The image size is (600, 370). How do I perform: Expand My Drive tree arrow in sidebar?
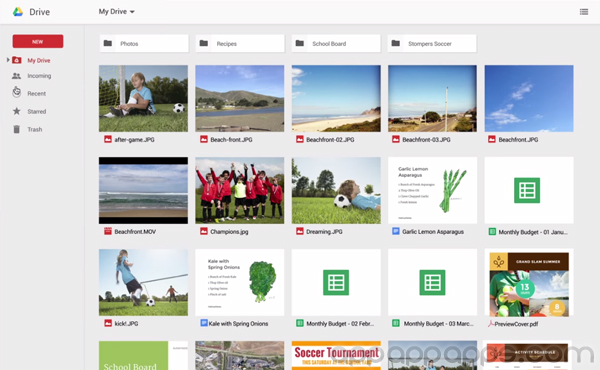click(x=8, y=60)
